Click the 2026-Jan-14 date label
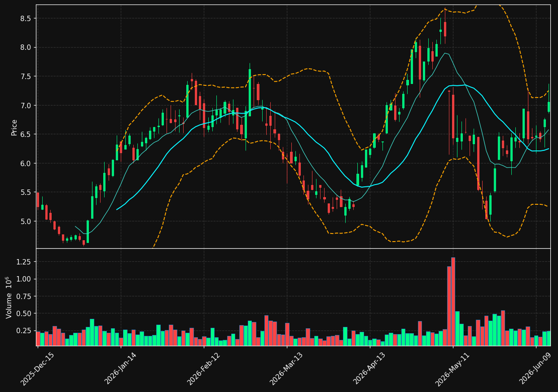Viewport: 558px width, 392px height. [121, 369]
